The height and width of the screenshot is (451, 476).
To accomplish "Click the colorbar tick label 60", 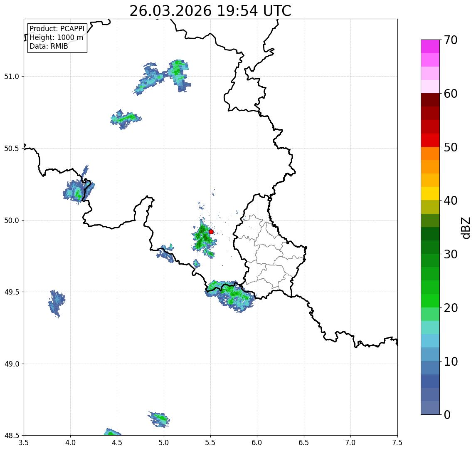I will point(450,94).
